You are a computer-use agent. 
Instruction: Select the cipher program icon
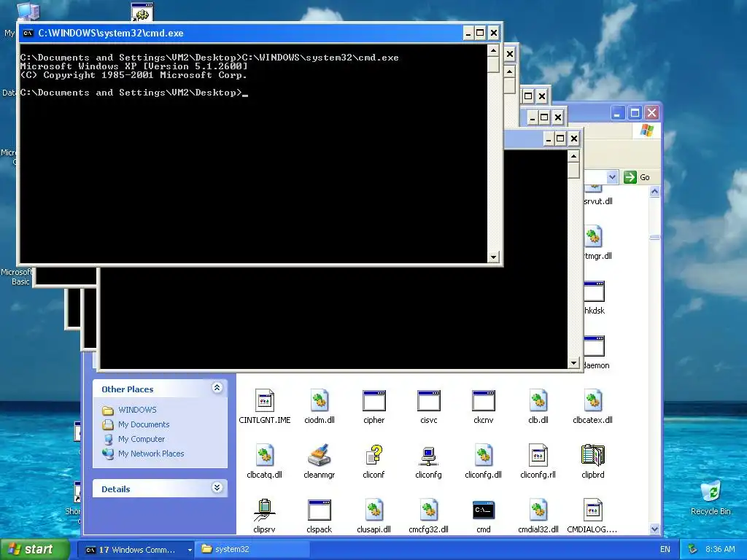(x=374, y=401)
